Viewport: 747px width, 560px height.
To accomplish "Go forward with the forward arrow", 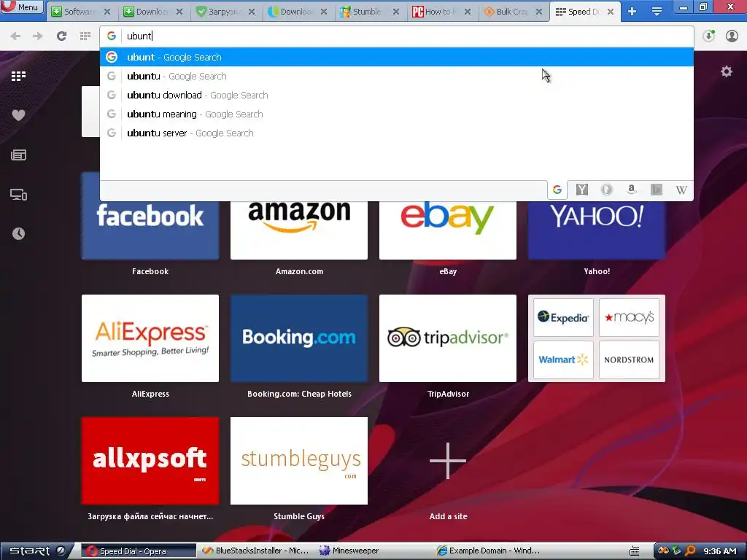I will point(37,36).
